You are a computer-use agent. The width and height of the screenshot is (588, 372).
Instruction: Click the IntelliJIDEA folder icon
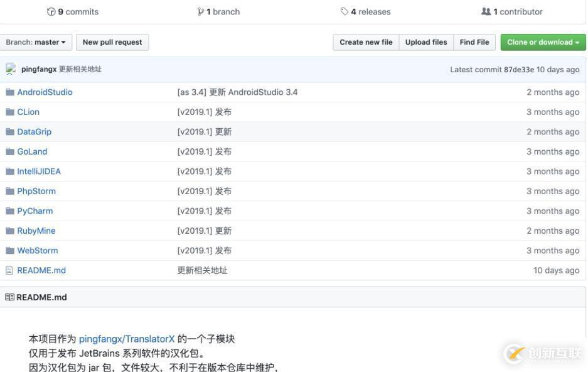[10, 172]
